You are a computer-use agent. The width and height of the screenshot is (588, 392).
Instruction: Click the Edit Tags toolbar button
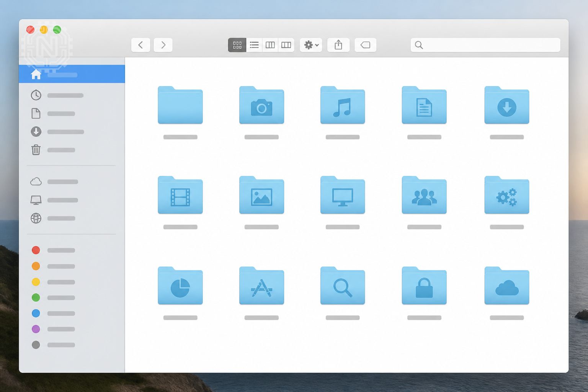coord(366,45)
